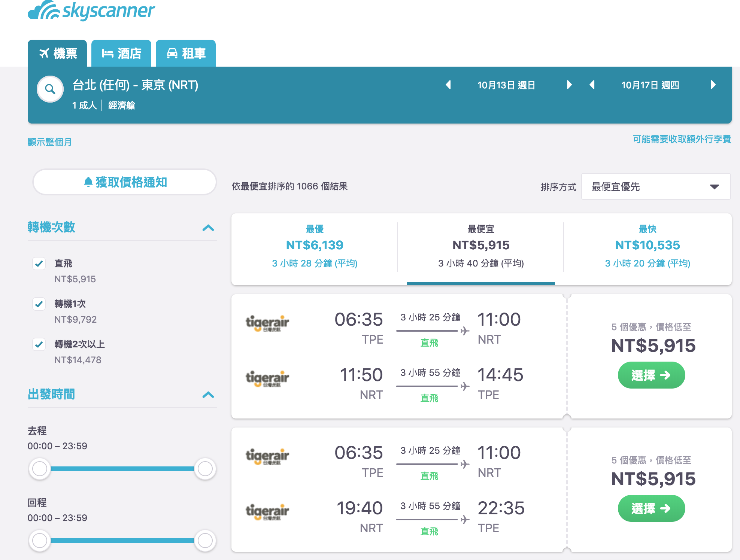Switch to the 酒店 tab
The height and width of the screenshot is (560, 740).
[x=121, y=53]
